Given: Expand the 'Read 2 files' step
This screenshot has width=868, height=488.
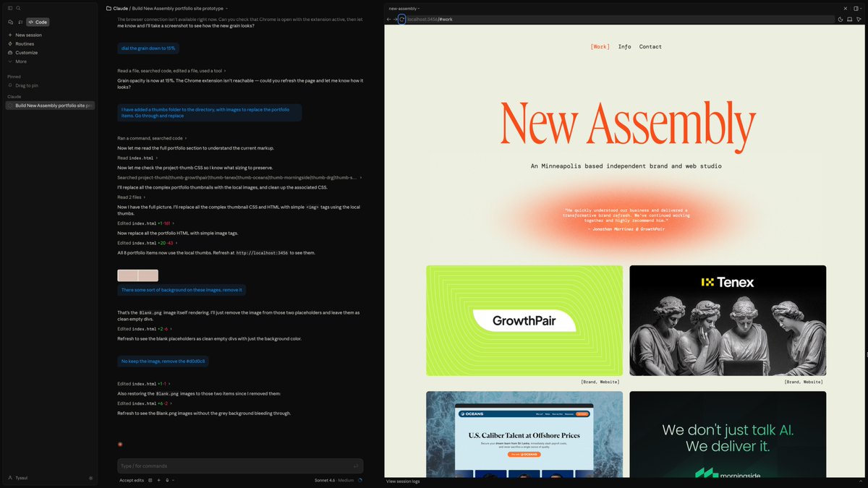Looking at the screenshot, I should [131, 197].
